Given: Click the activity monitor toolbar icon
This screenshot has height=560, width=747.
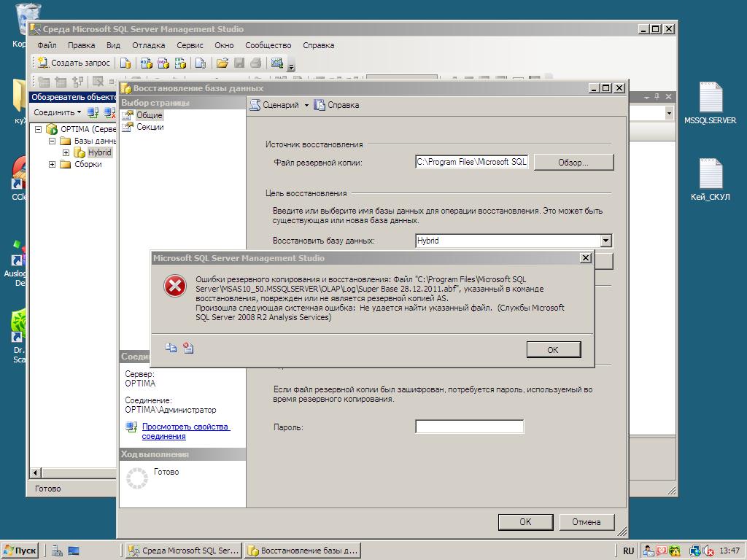Looking at the screenshot, I should [276, 63].
